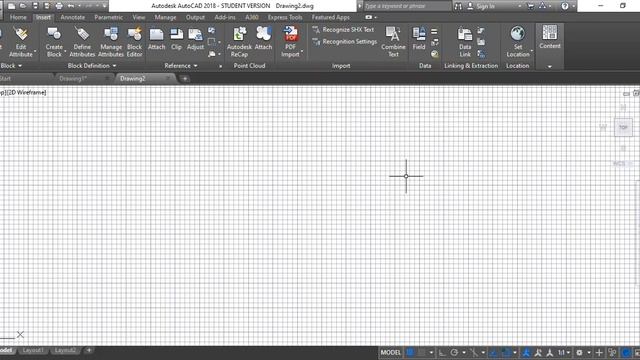Screen dimensions: 640x360
Task: Toggle Ortho mode in status bar
Action: click(442, 353)
